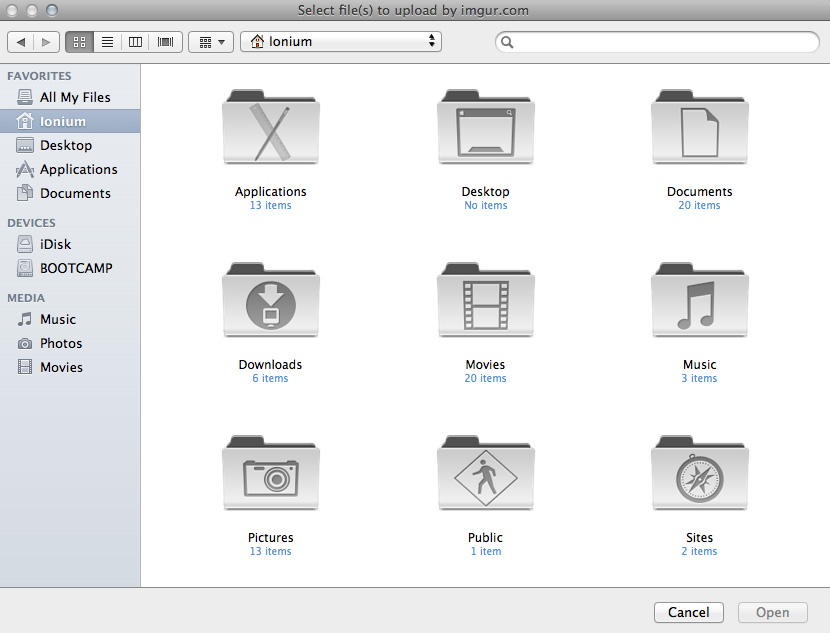
Task: Click the search field
Action: [657, 42]
